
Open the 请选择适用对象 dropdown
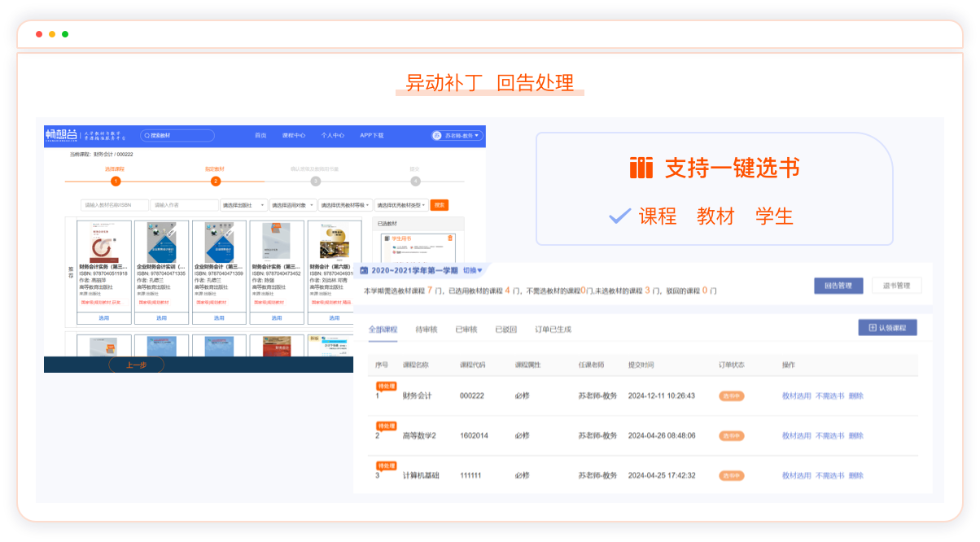click(292, 205)
